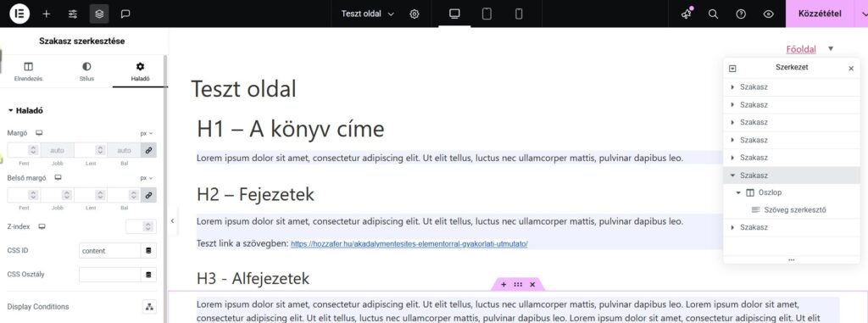Delete section with the pink X handle
The width and height of the screenshot is (868, 323).
(532, 284)
